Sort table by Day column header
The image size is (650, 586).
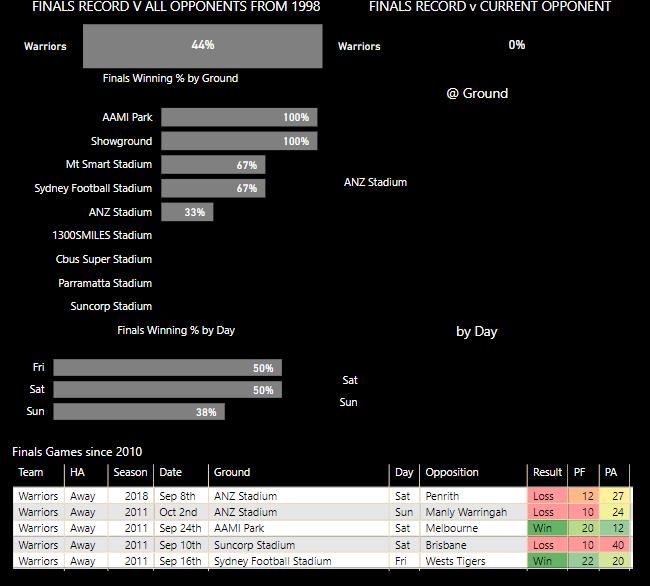pos(404,472)
